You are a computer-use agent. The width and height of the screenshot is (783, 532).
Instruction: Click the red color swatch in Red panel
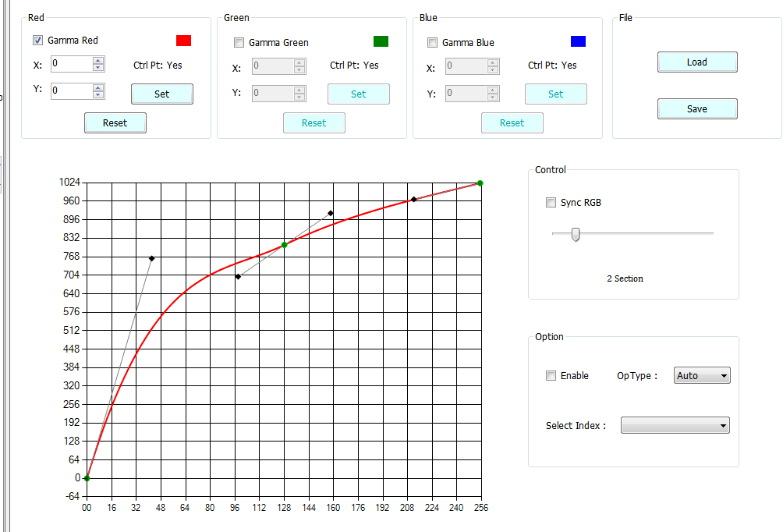(182, 40)
